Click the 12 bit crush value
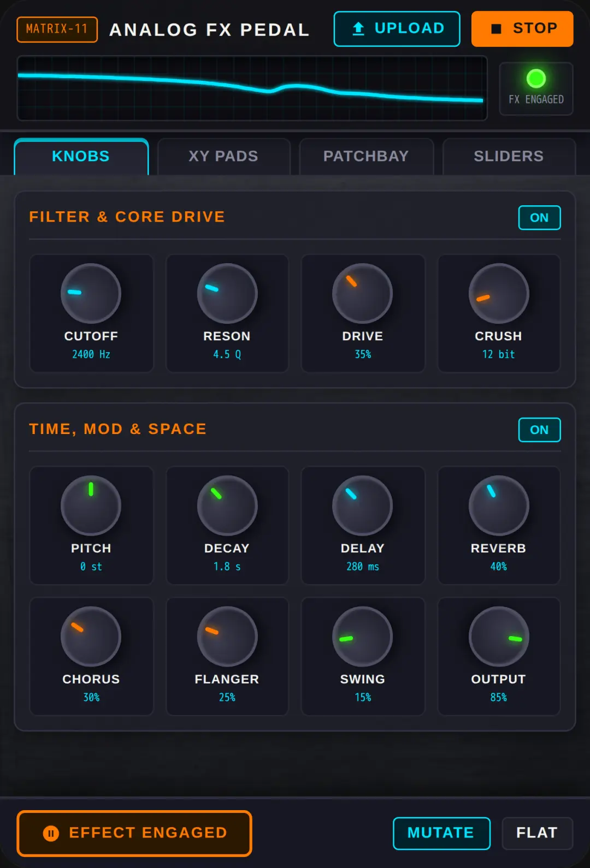 (x=499, y=355)
